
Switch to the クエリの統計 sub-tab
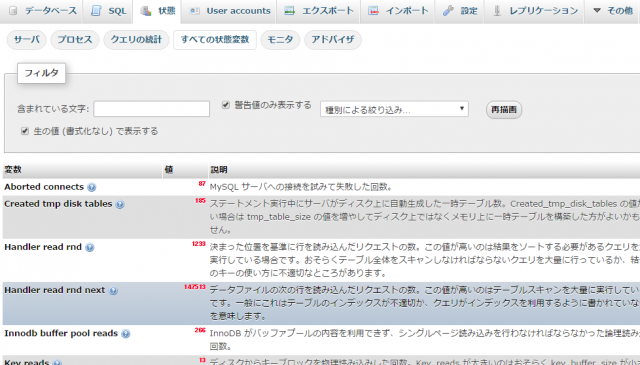pyautogui.click(x=136, y=40)
